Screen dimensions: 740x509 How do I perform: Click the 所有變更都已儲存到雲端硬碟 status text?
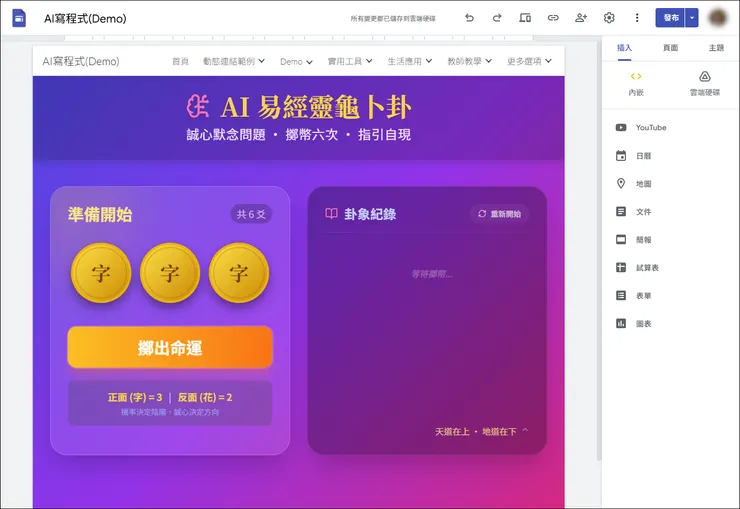pyautogui.click(x=393, y=18)
